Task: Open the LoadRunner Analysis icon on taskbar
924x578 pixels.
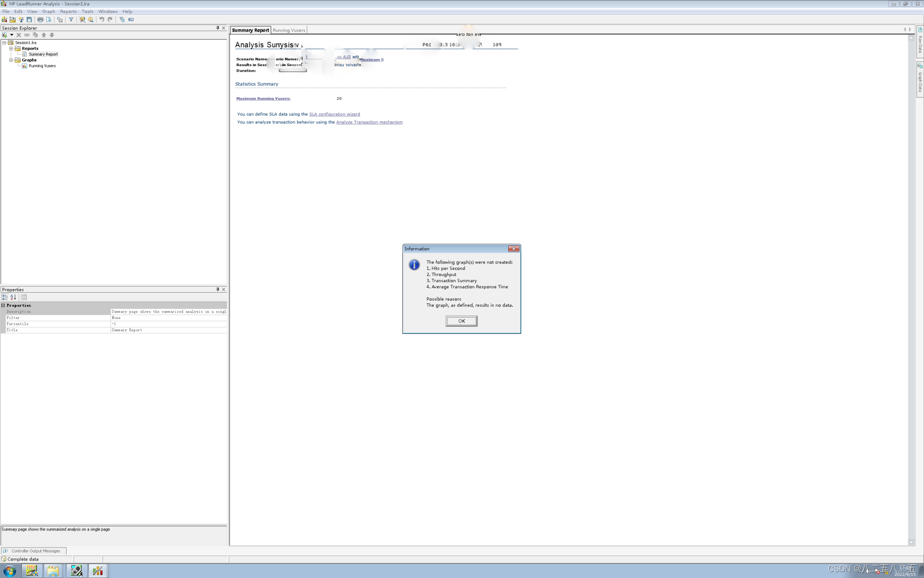Action: [98, 571]
